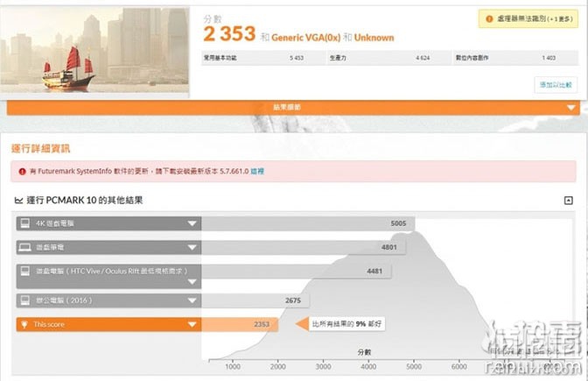
Task: Collapse the PCMARK 10 other results panel
Action: [569, 201]
